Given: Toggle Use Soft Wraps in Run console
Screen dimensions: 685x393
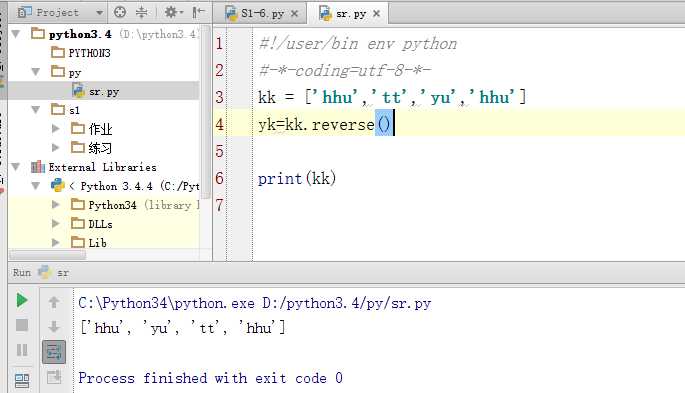Looking at the screenshot, I should tap(54, 352).
